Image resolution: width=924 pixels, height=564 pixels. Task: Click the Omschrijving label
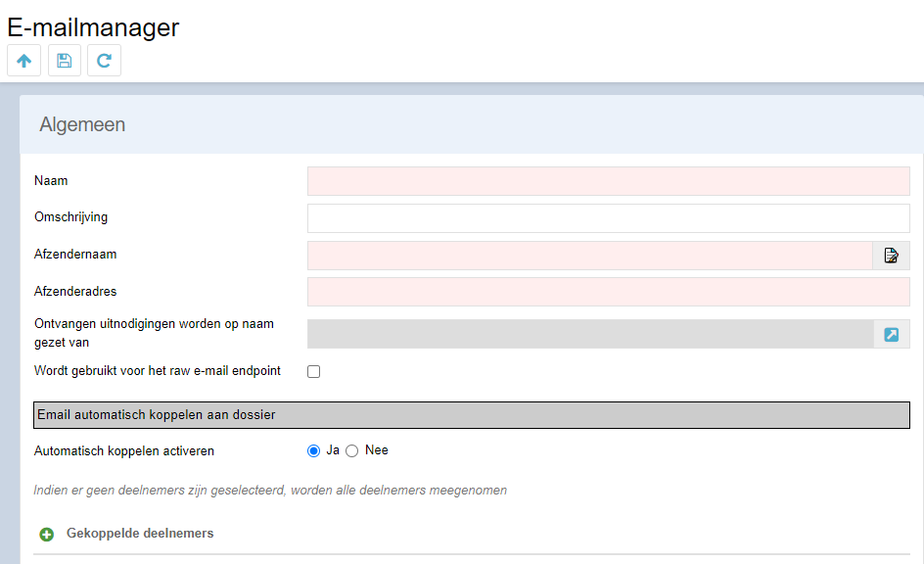(x=70, y=217)
